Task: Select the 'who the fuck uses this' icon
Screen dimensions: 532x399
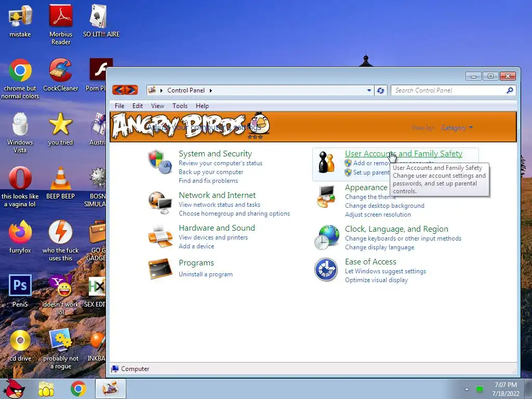Action: (61, 241)
